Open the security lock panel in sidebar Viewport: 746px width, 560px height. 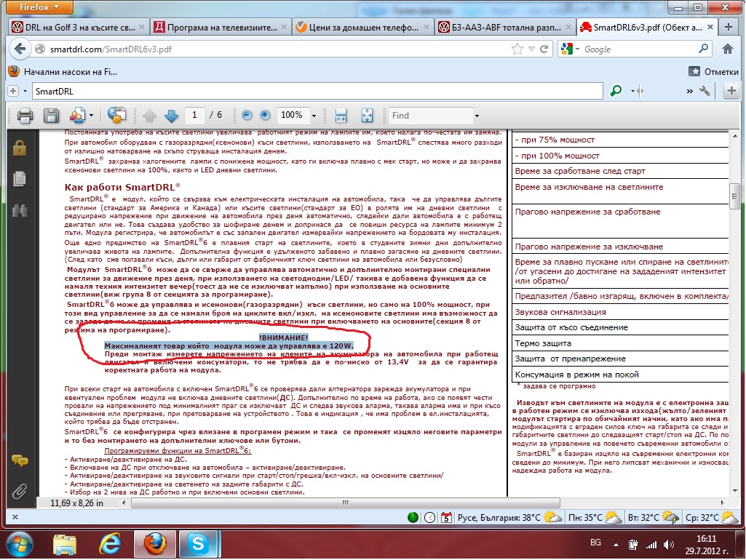pos(20,148)
